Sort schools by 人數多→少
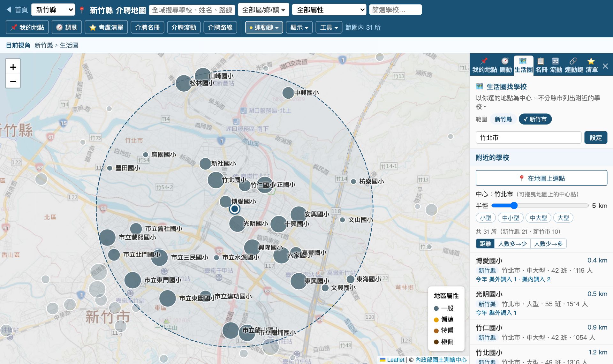 pyautogui.click(x=512, y=244)
